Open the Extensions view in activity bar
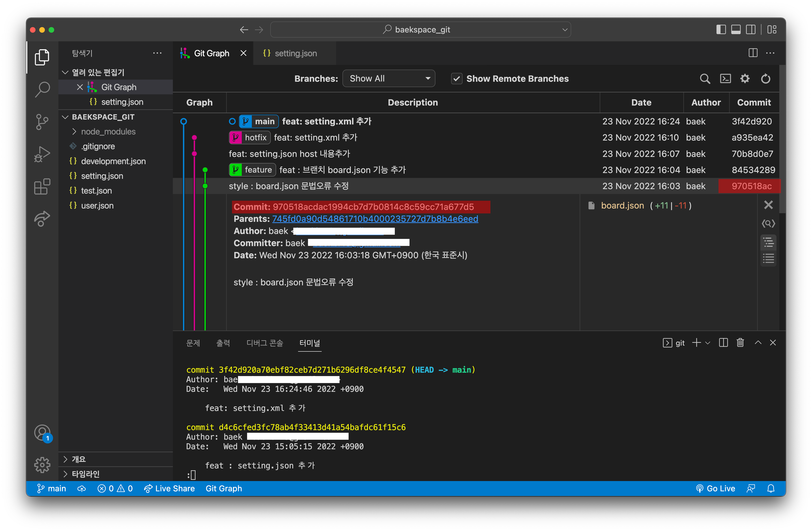Screen dimensions: 812x531 point(42,187)
